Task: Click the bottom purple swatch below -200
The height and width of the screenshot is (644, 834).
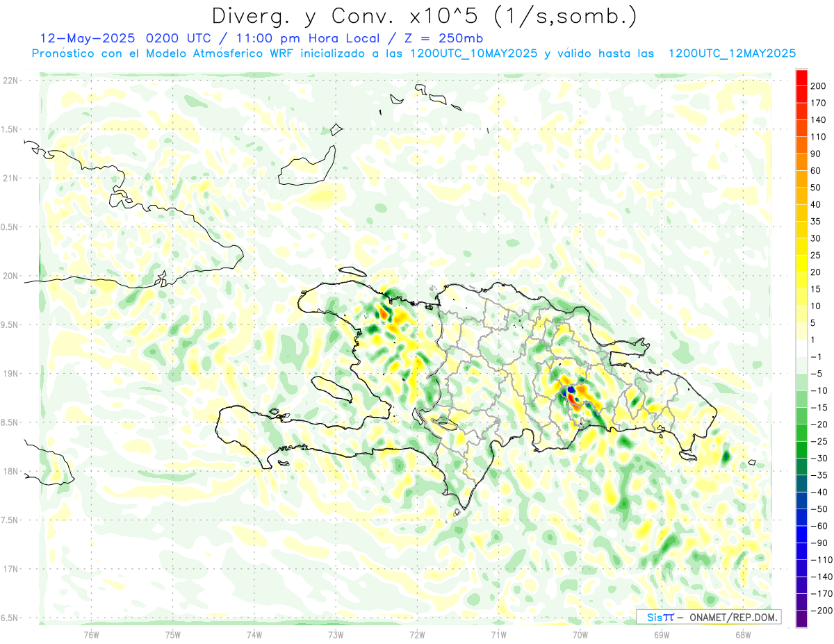Action: coord(801,619)
